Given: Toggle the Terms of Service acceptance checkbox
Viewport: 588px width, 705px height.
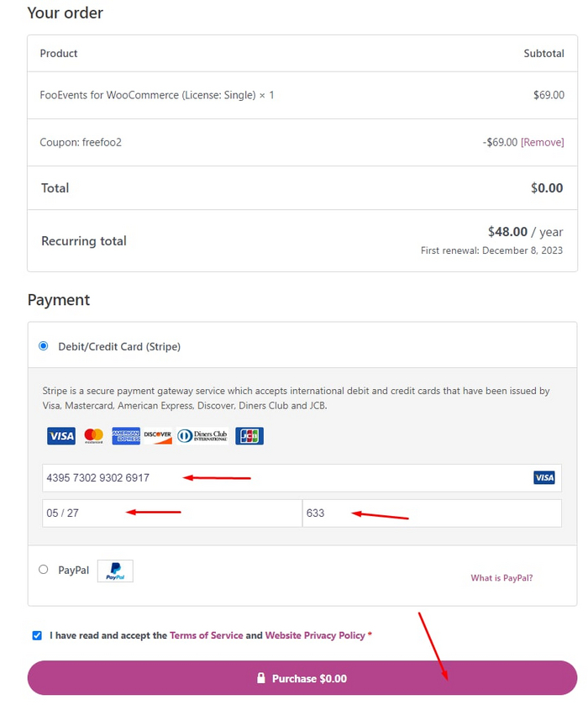Looking at the screenshot, I should 37,635.
